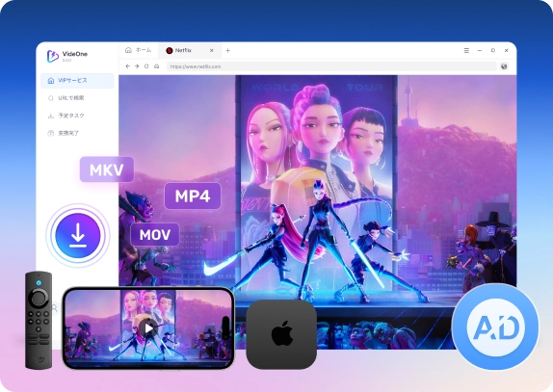Screen dimensions: 553x392
Task: Play the video on the phone
Action: click(148, 328)
